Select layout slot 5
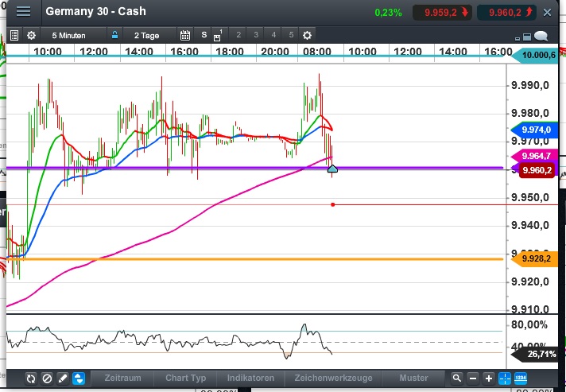The image size is (566, 392). coord(291,35)
